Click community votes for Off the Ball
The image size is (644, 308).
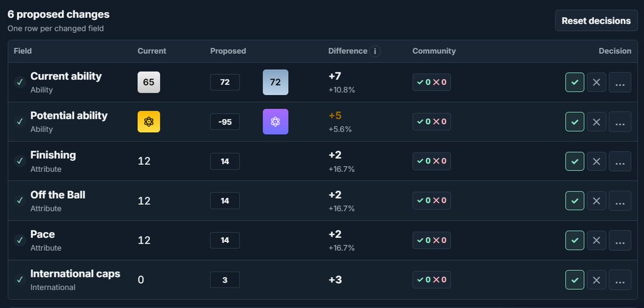tap(431, 200)
